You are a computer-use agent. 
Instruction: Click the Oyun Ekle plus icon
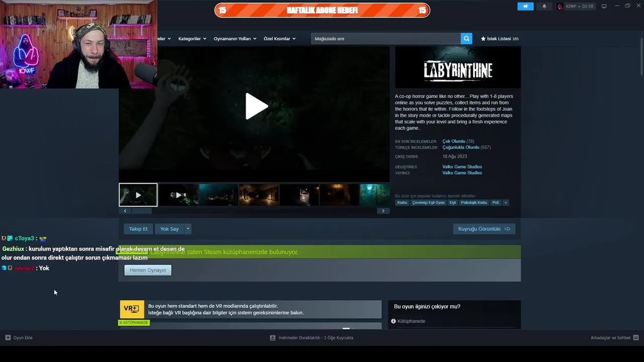click(x=8, y=338)
